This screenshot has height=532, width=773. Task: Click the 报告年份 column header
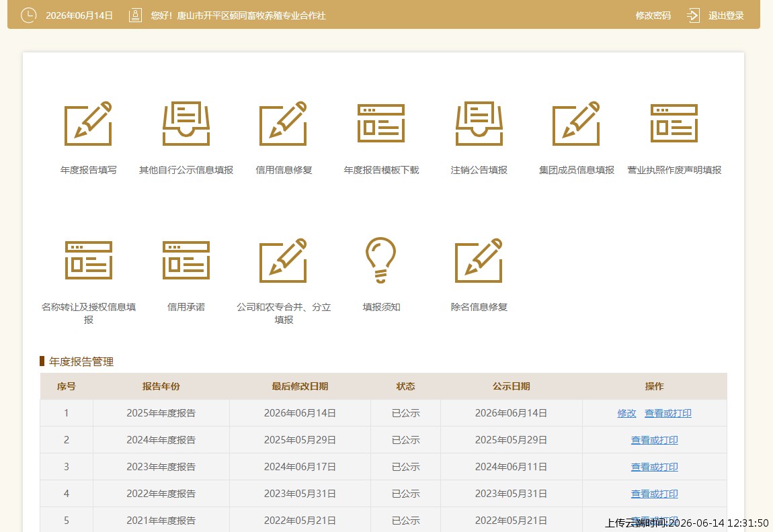[161, 386]
